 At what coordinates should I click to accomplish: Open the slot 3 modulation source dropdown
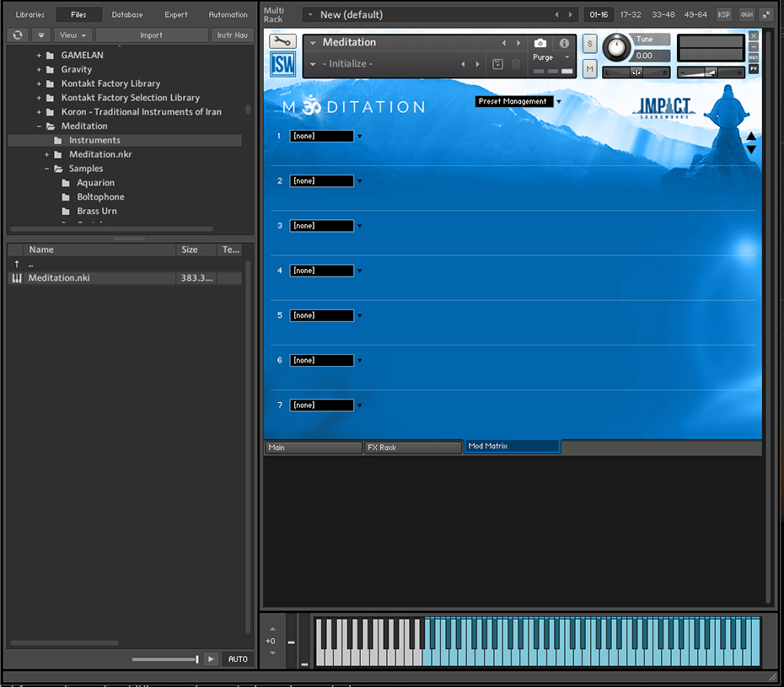click(x=359, y=226)
